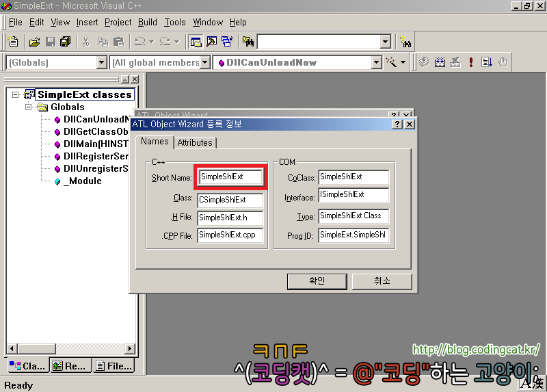
Task: Click the Insert Breakpoint hand icon
Action: pos(503,62)
